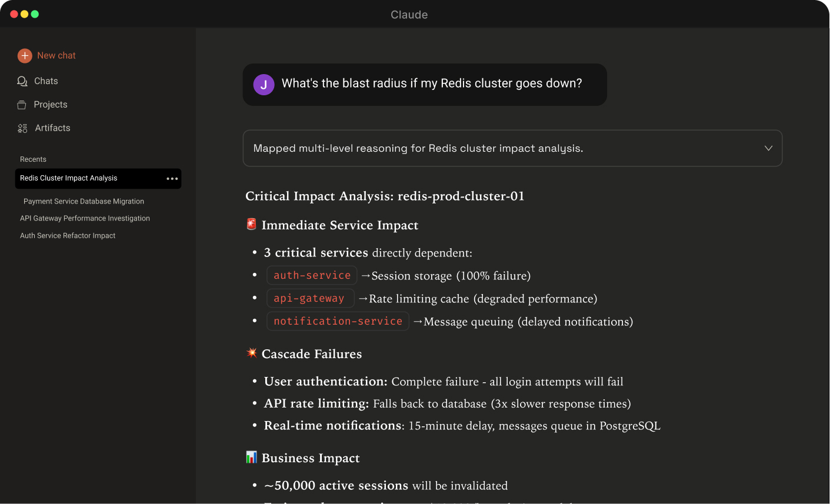Click the red siren emoji icon
The width and height of the screenshot is (830, 504).
coord(251,224)
